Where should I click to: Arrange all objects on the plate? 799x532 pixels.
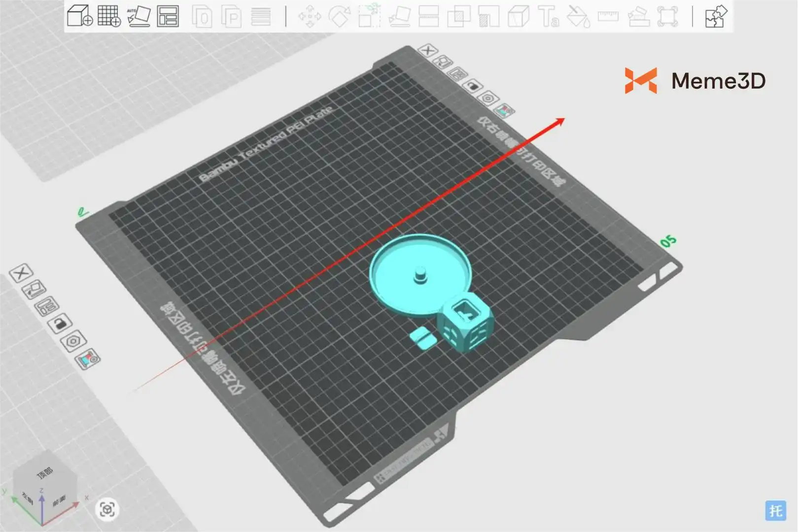(168, 16)
